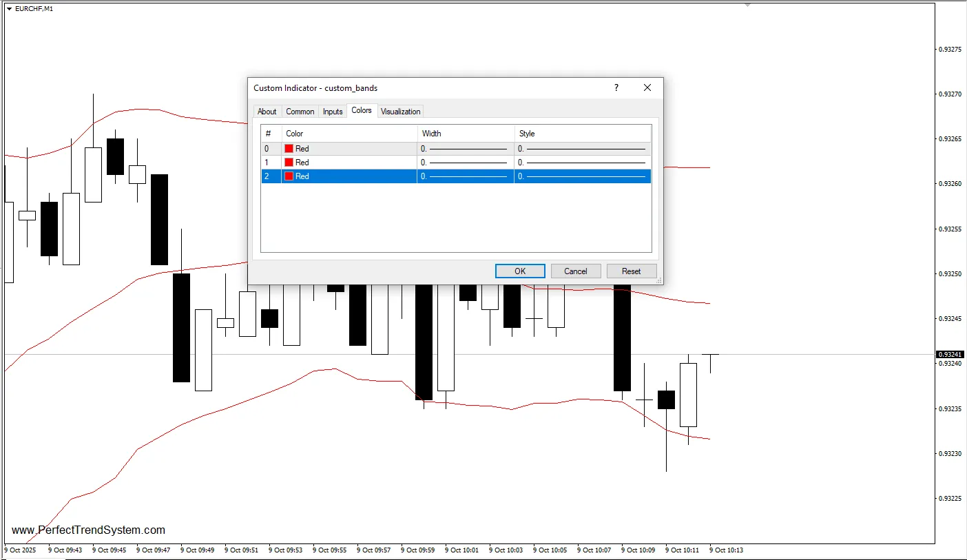Viewport: 967px width, 560px height.
Task: Click the Reset button
Action: [632, 271]
